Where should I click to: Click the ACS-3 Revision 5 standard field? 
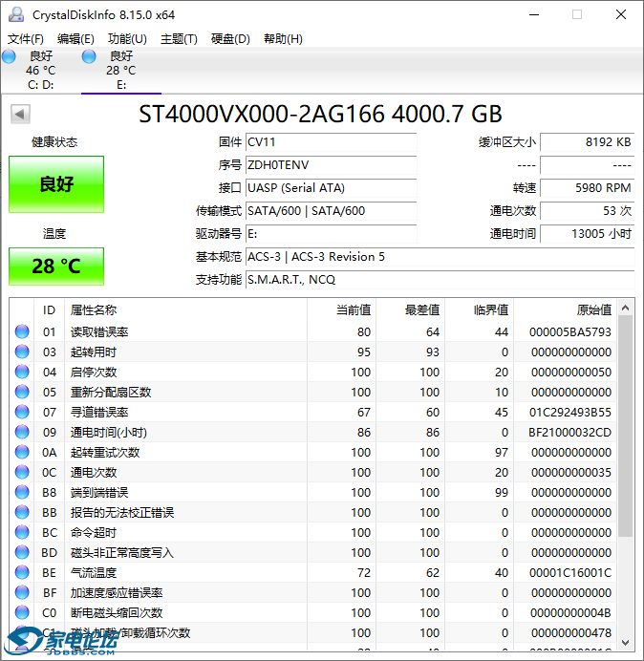440,257
